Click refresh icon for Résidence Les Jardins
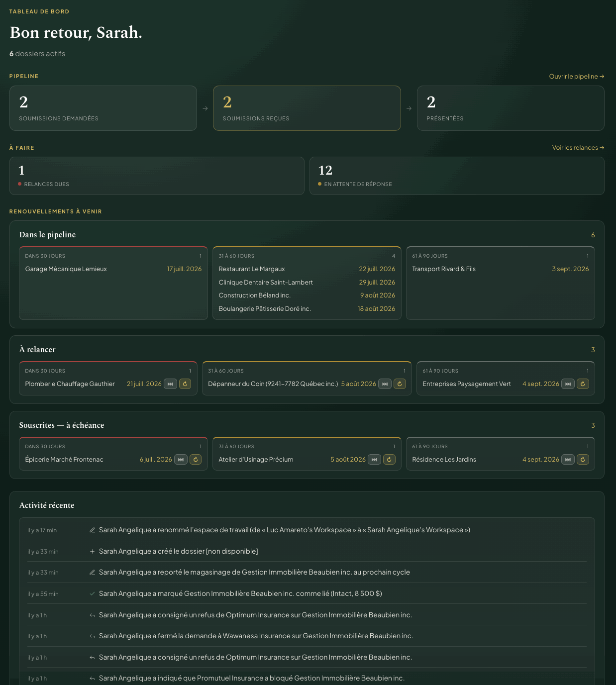616x685 pixels. point(583,460)
